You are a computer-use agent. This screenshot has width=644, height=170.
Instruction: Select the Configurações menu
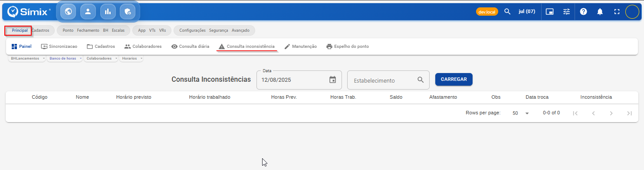[x=192, y=30]
